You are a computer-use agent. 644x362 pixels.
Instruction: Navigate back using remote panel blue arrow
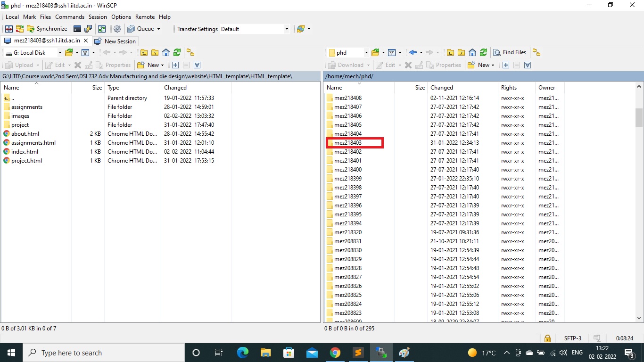(413, 52)
